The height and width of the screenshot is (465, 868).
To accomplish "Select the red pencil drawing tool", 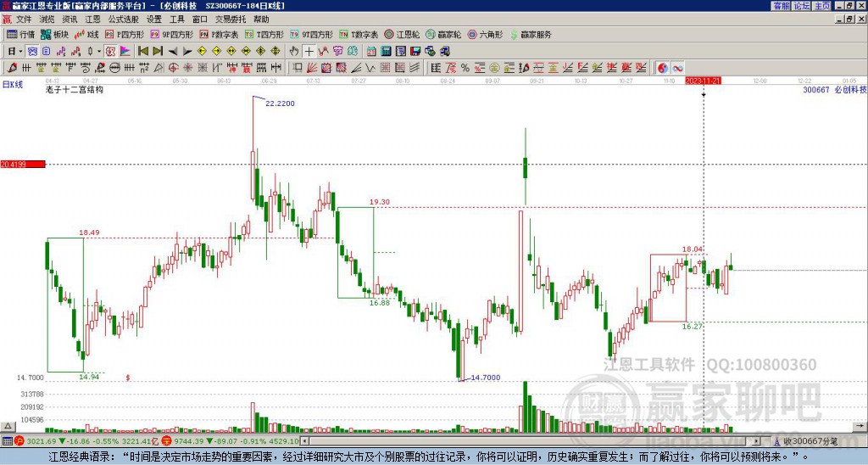I will tap(12, 68).
